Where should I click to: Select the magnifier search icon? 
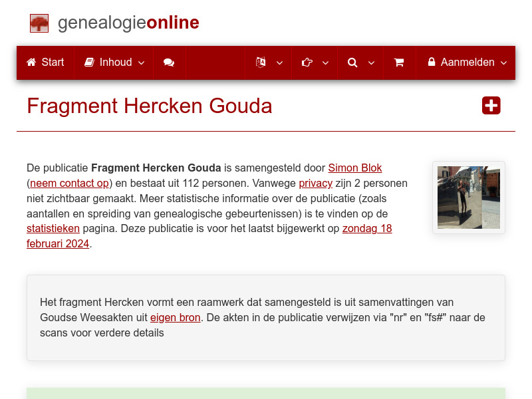pyautogui.click(x=352, y=63)
